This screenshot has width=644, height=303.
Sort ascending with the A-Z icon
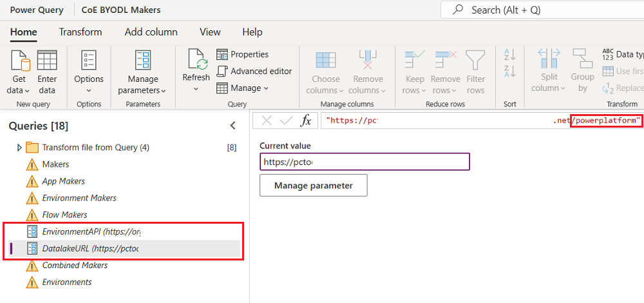tap(509, 55)
